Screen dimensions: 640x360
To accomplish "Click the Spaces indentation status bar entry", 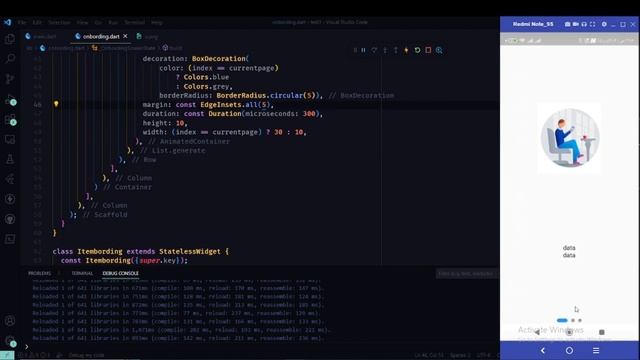I will 460,355.
